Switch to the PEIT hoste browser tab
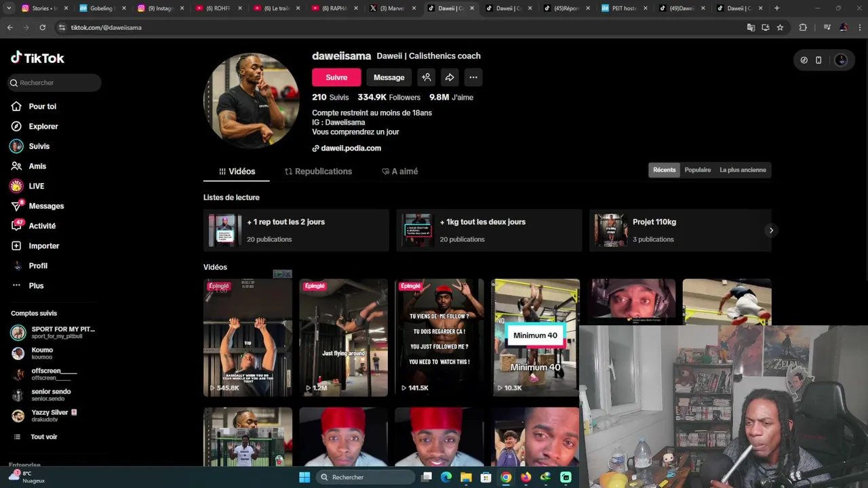Screen dimensions: 868x488 tap(625, 8)
